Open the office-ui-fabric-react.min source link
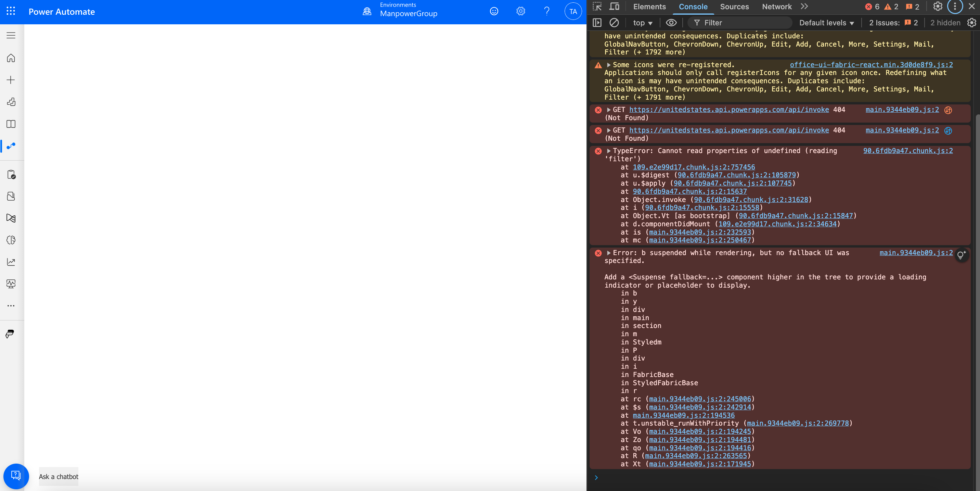 point(871,65)
